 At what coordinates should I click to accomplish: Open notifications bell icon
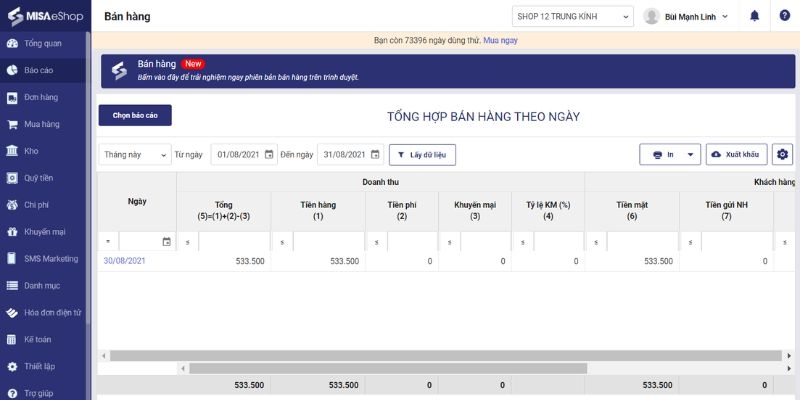755,16
